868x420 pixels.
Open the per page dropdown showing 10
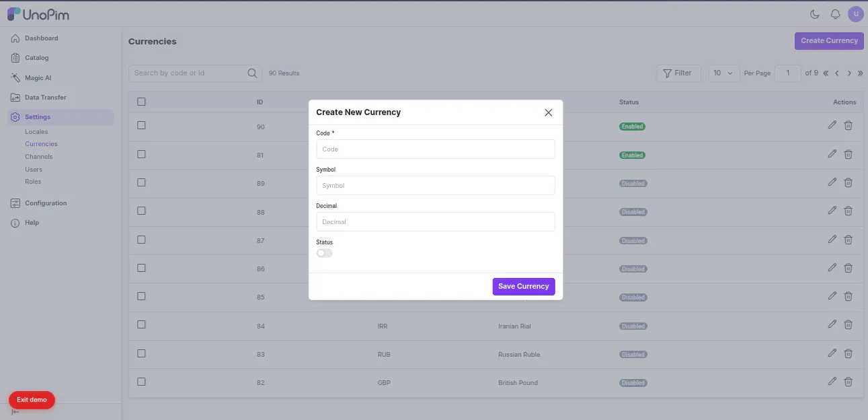click(724, 73)
